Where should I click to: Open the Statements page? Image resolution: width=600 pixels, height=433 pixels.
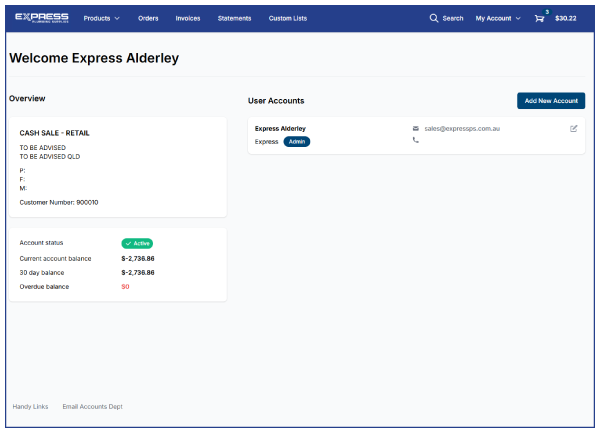tap(234, 18)
